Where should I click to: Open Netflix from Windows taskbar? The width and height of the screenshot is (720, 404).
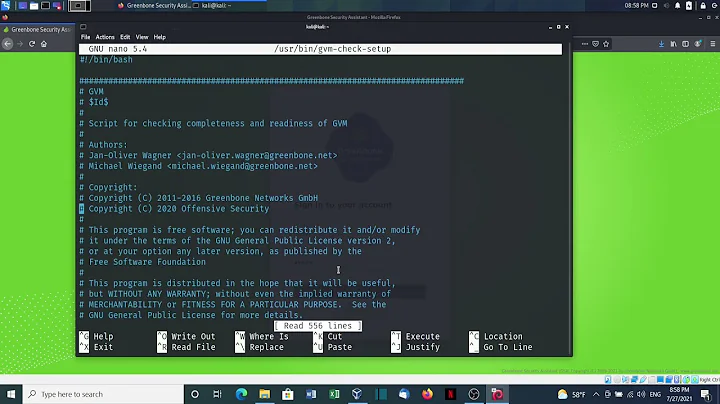pos(450,394)
